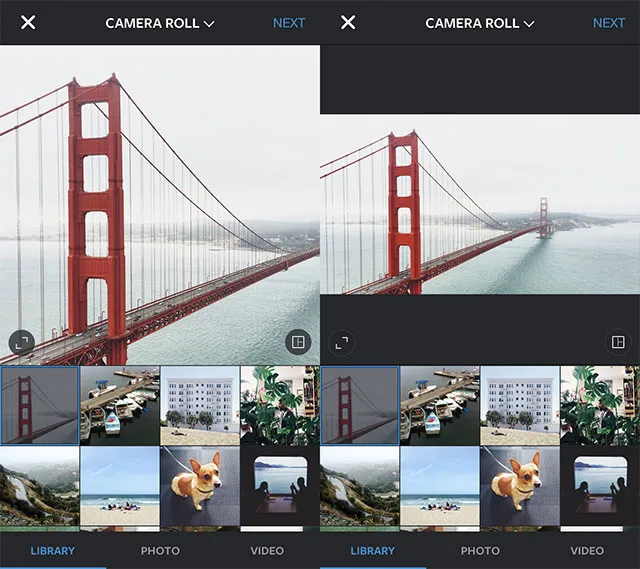Open Layout collage icon on square-cropped preview
The height and width of the screenshot is (569, 640).
(x=297, y=342)
